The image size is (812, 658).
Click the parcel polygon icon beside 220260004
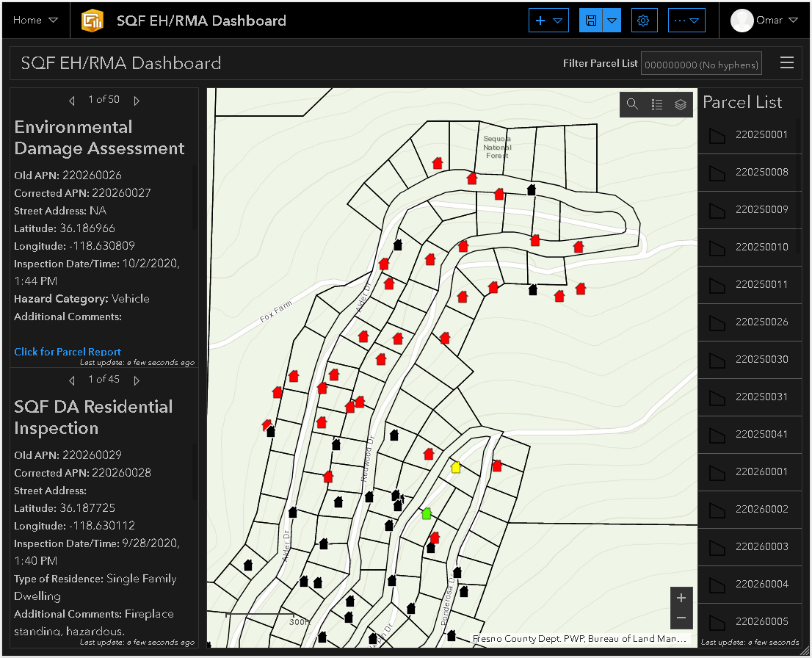pos(717,585)
